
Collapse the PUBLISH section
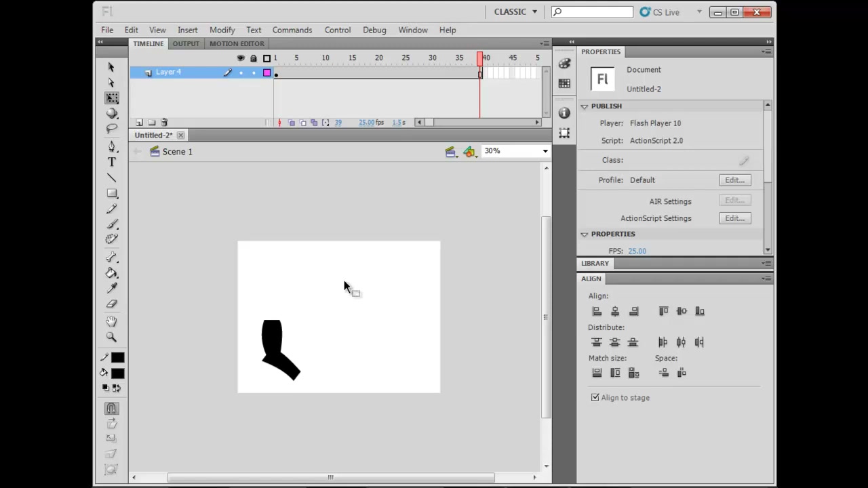point(584,106)
